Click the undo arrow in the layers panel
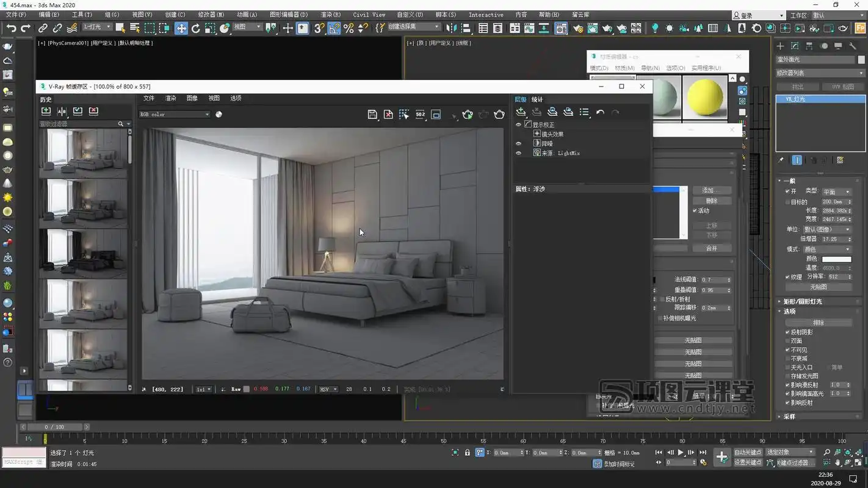Viewport: 868px width, 488px height. pyautogui.click(x=600, y=112)
